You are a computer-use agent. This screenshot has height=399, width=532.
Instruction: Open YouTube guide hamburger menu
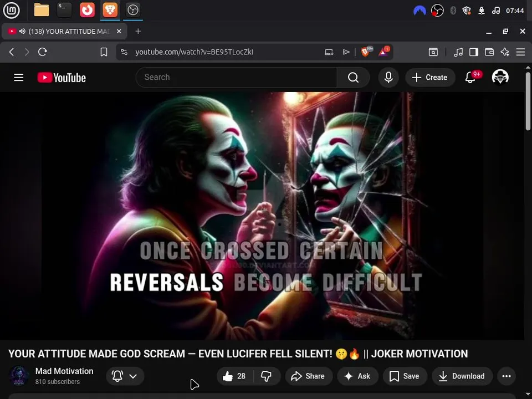pos(19,78)
